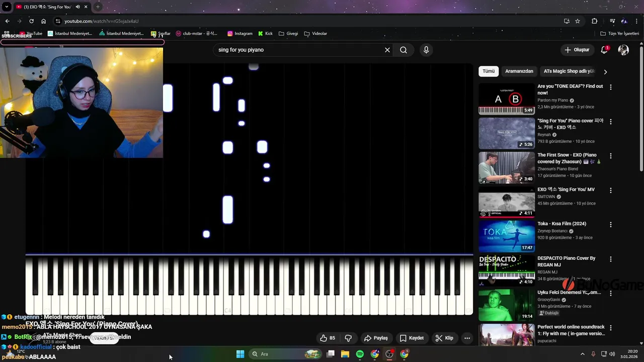Open "Uyku Felci Denemesi" video title
The height and width of the screenshot is (362, 644).
[x=569, y=293]
